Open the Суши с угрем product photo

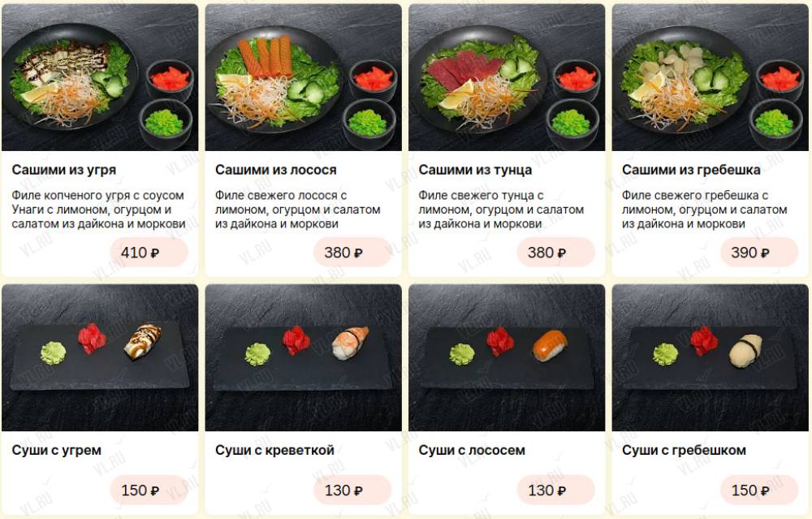(100, 357)
